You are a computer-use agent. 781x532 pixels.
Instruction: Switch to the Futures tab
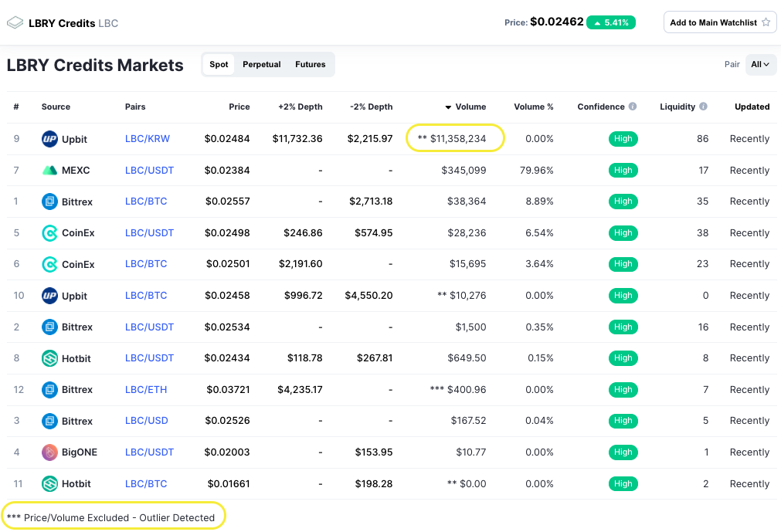tap(311, 64)
